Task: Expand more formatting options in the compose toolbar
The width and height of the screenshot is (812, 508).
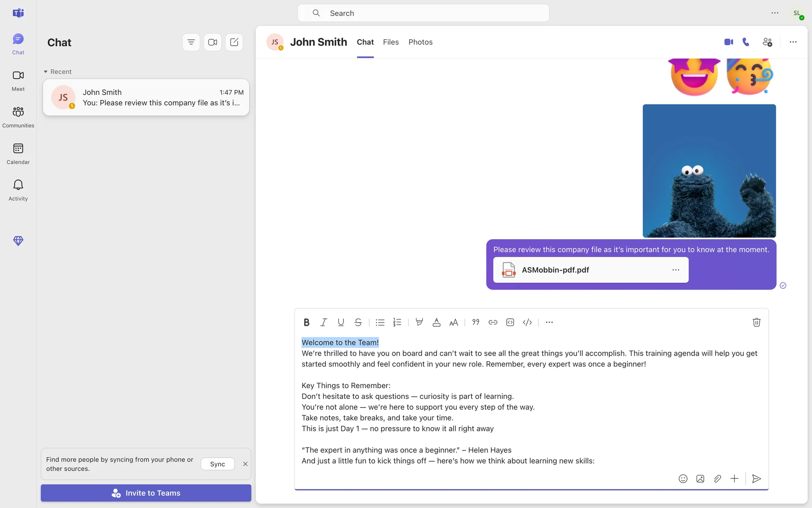Action: tap(549, 322)
